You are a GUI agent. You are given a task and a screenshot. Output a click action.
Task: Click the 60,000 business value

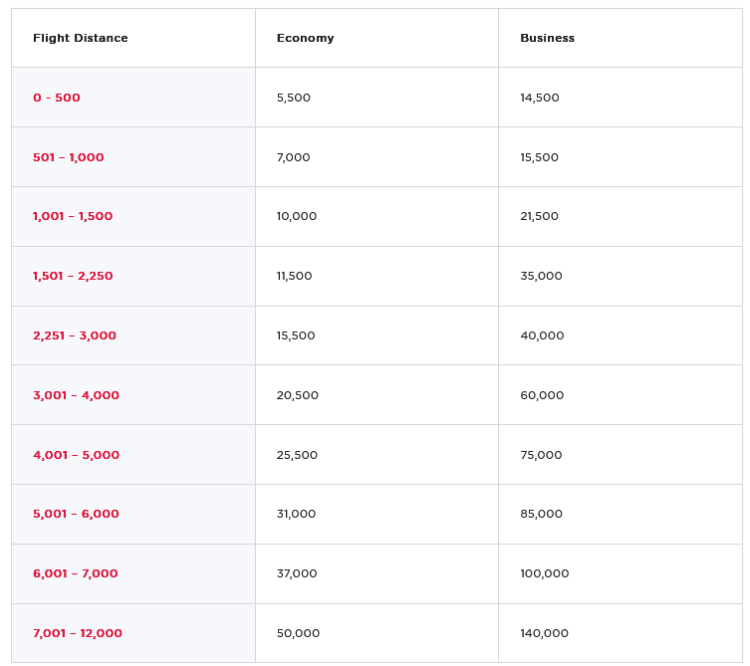tap(542, 396)
